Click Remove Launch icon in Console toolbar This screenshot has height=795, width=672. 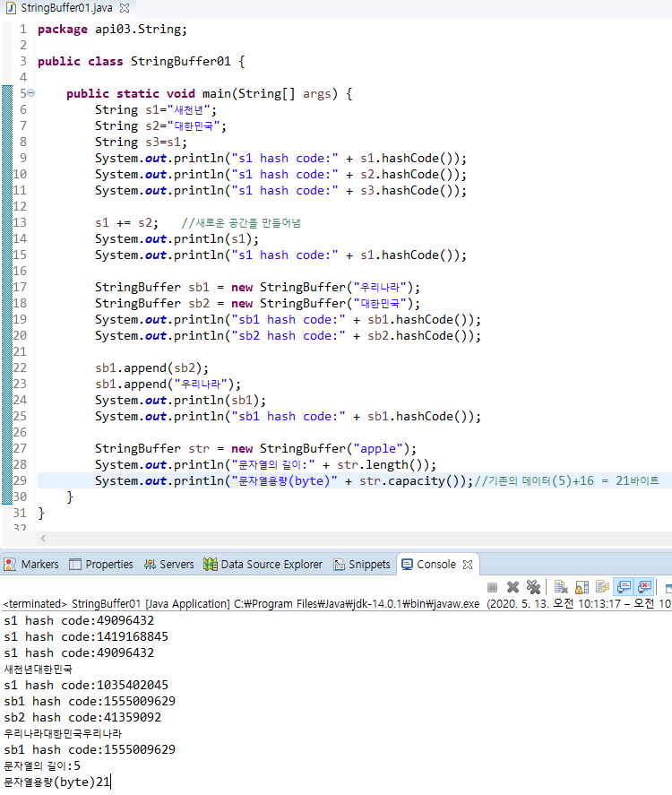[x=513, y=587]
